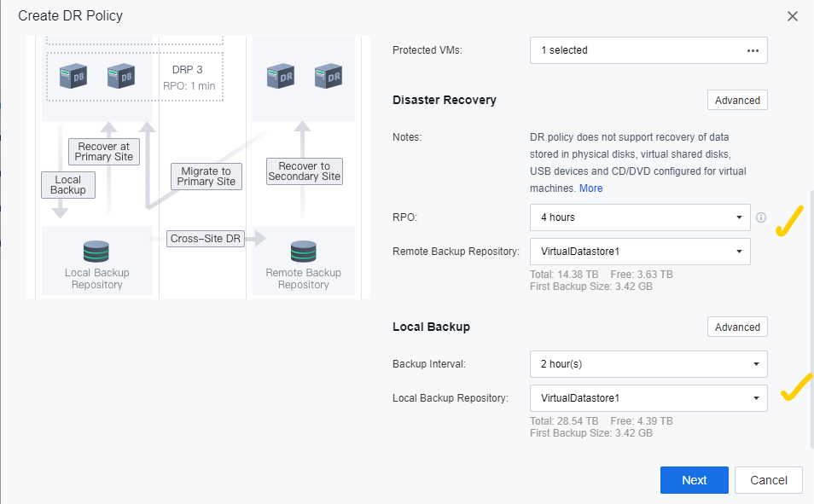Viewport: 814px width, 504px height.
Task: Click the dialog's vertical scrollbar
Action: (x=811, y=319)
